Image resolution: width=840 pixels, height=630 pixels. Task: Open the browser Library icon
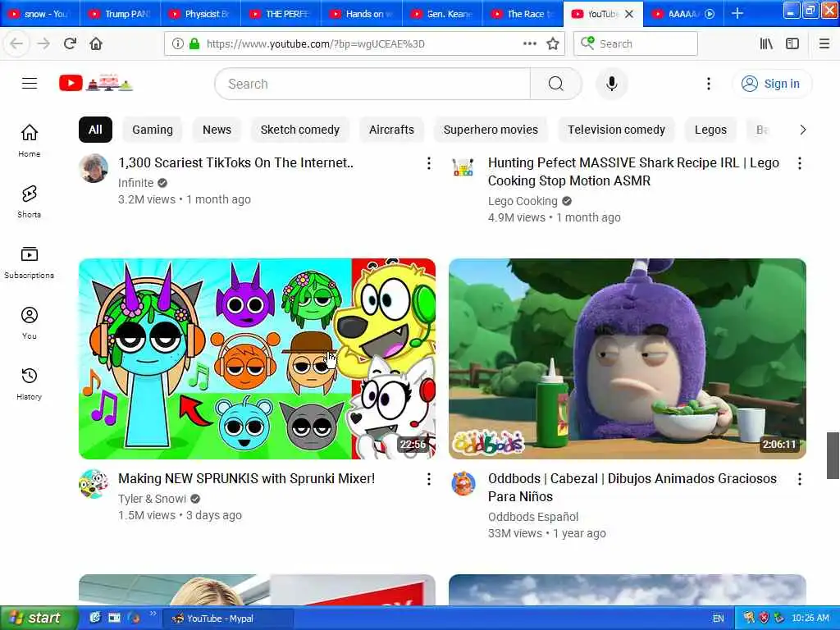pos(766,43)
